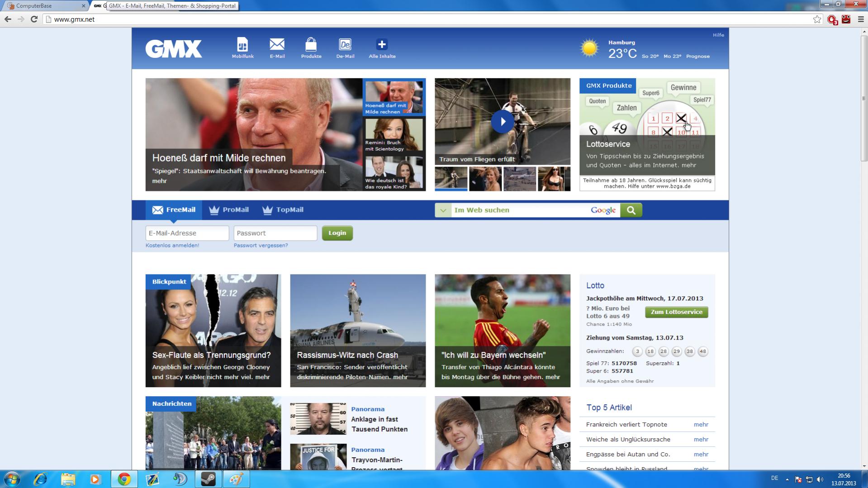Screen dimensions: 868x488
Task: Click the network tray icon
Action: click(x=809, y=479)
